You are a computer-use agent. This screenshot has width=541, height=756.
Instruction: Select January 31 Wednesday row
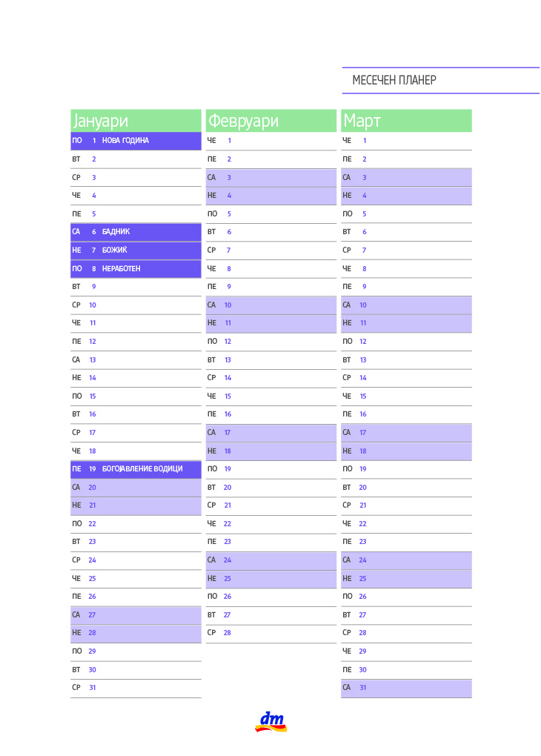[x=136, y=688]
